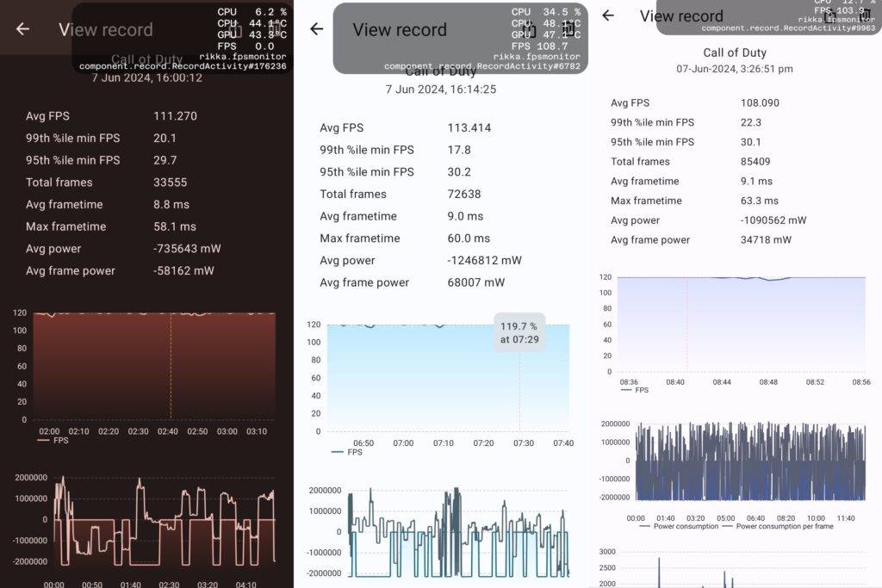Go back from the dark-themed View record screen
Image resolution: width=882 pixels, height=588 pixels.
pyautogui.click(x=22, y=28)
